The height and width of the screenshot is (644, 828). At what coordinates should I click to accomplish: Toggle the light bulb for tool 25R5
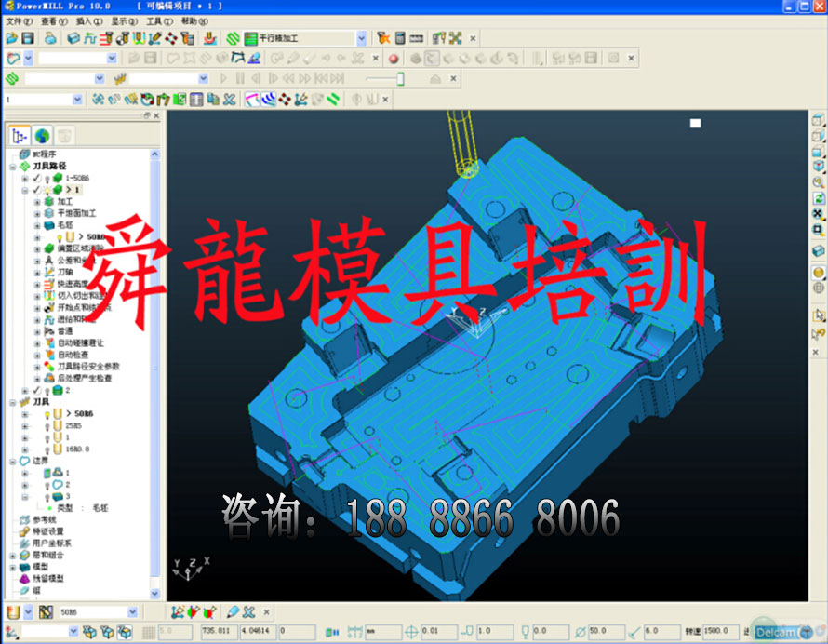(x=47, y=425)
